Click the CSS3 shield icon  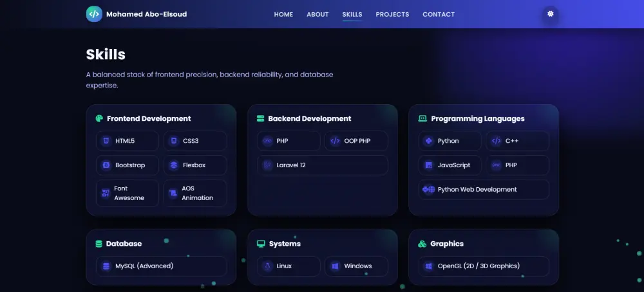pyautogui.click(x=174, y=141)
